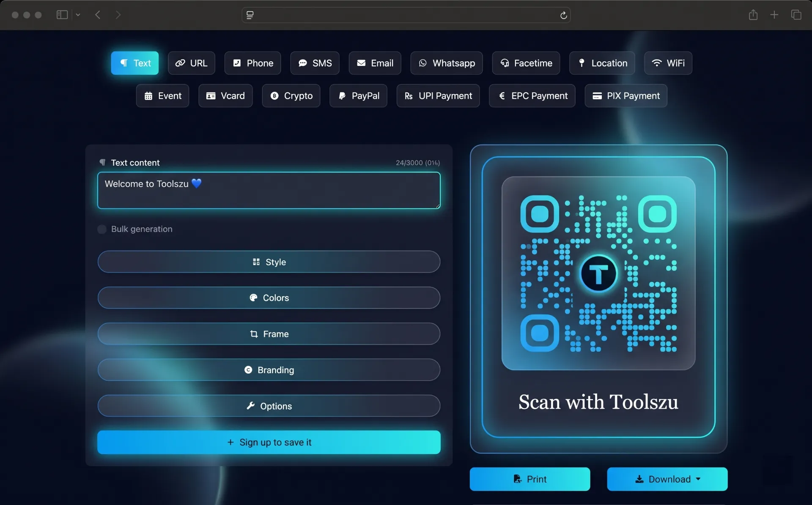
Task: Toggle the browser sidebar icon
Action: tap(62, 15)
